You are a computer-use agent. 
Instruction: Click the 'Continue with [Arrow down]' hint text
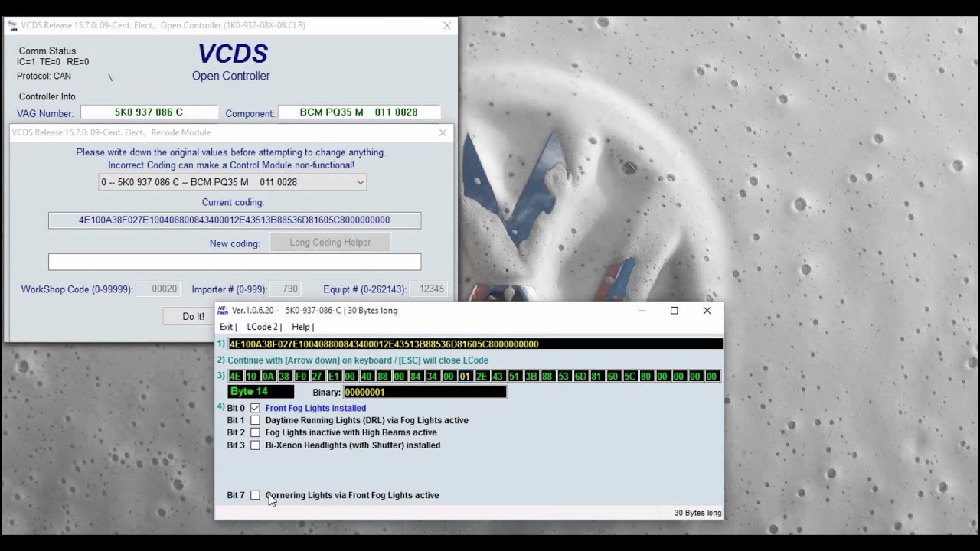coord(358,360)
